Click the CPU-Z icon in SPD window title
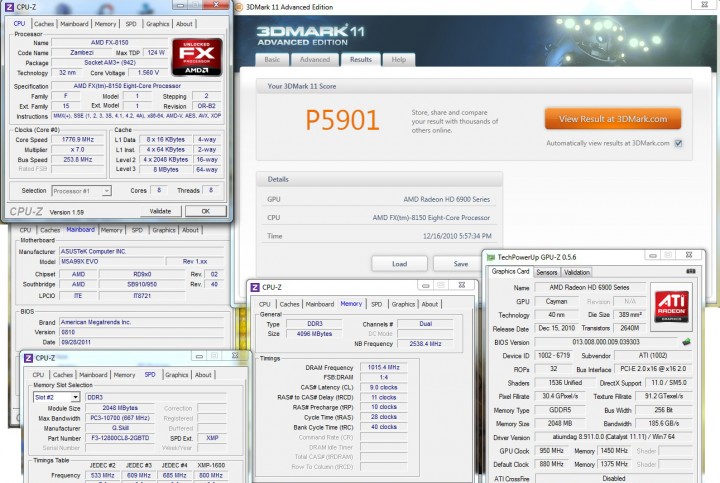This screenshot has width=720, height=483. [x=28, y=358]
